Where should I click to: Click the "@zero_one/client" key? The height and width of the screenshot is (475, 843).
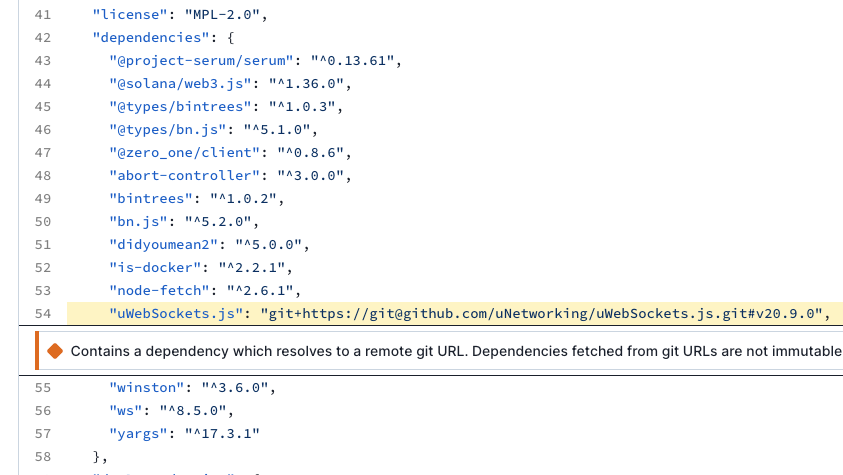tap(185, 153)
